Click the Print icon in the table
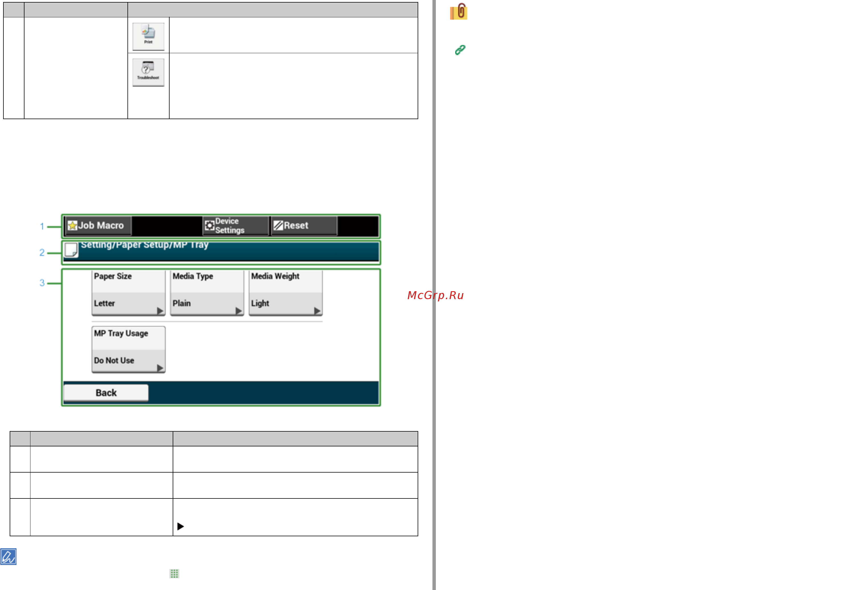The image size is (868, 590). click(x=148, y=36)
